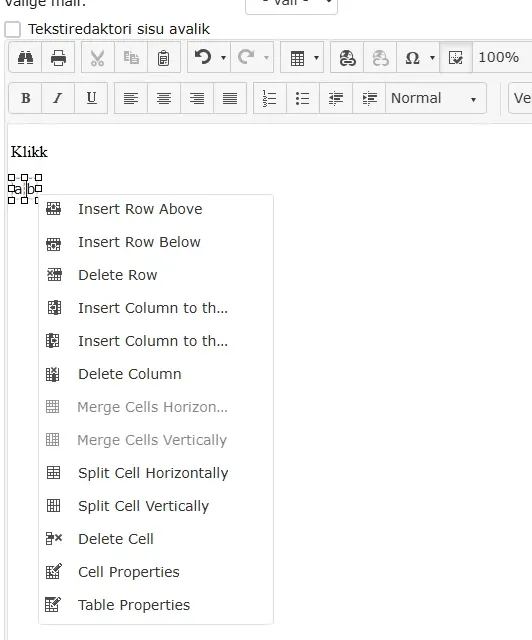The width and height of the screenshot is (532, 640).
Task: Open the Normal paragraph format dropdown
Action: 436,98
